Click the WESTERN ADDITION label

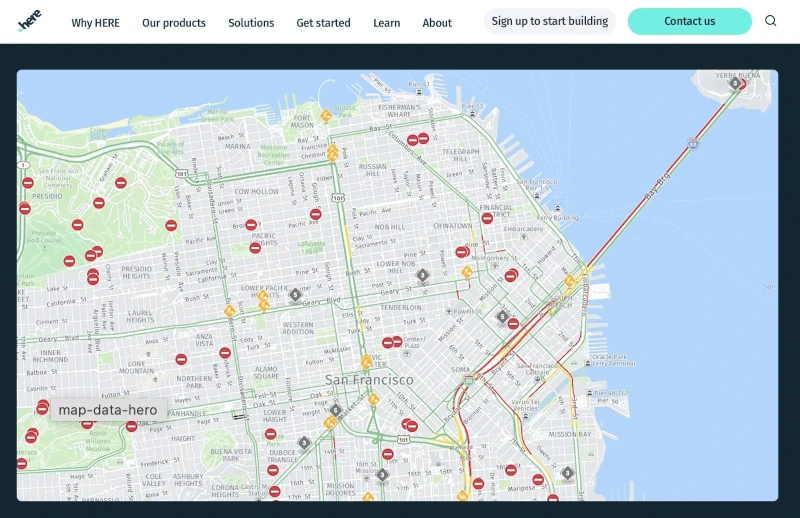(298, 328)
